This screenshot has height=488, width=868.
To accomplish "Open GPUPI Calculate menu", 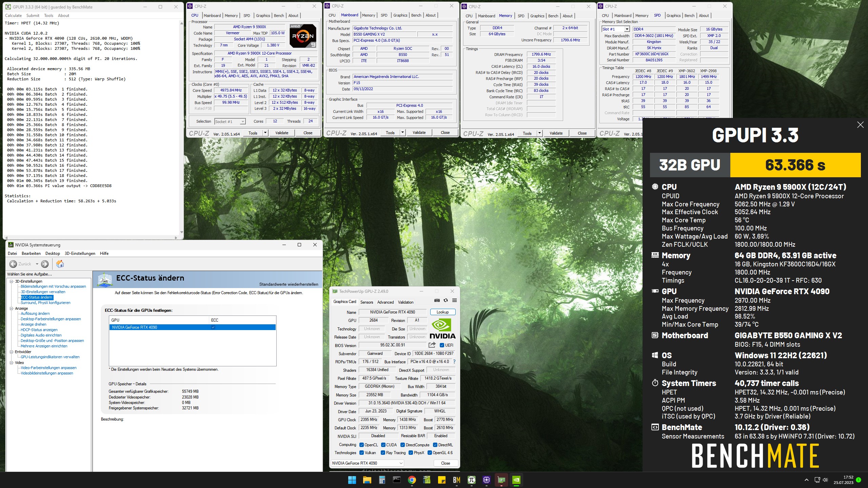I will (14, 16).
